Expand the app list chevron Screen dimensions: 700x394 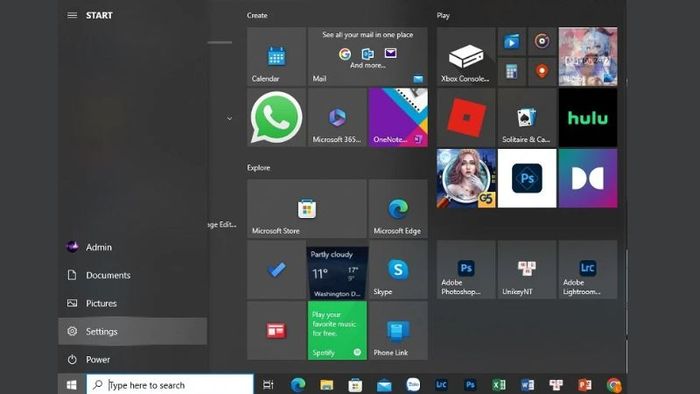coord(229,119)
